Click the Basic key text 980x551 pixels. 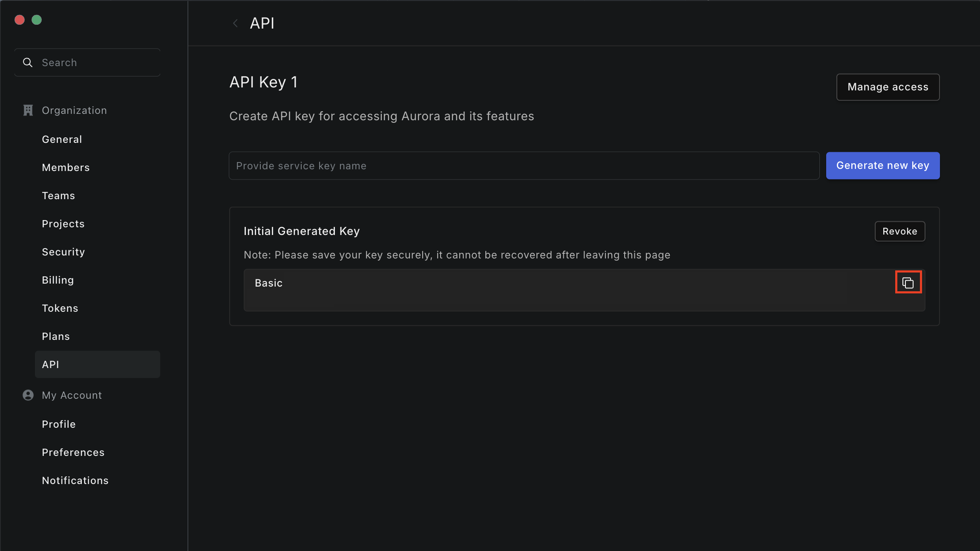(268, 283)
